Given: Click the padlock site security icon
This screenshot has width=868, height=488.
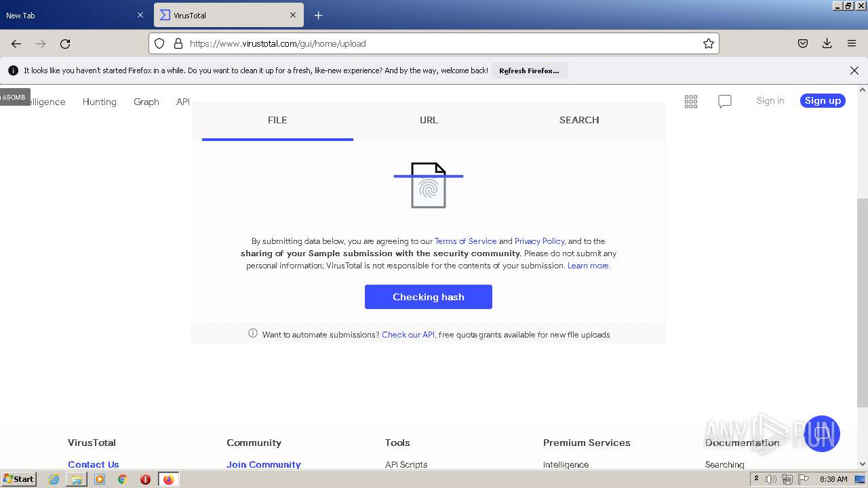Looking at the screenshot, I should [178, 43].
